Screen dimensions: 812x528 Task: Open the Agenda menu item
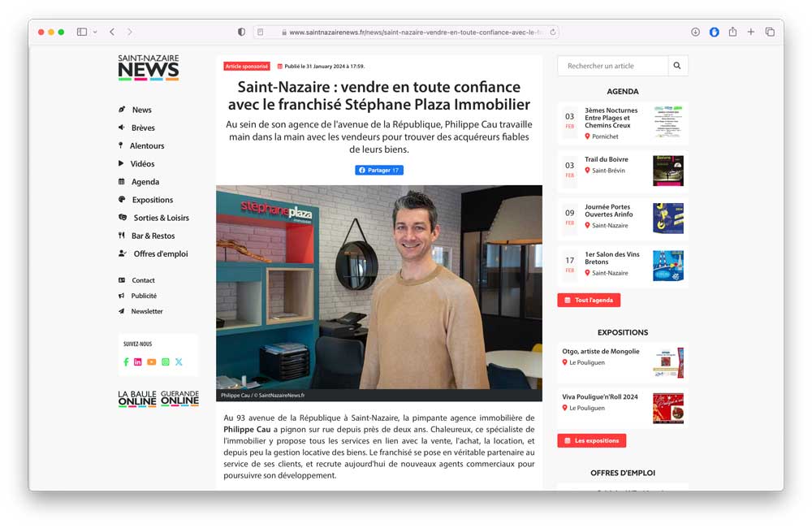pyautogui.click(x=145, y=182)
